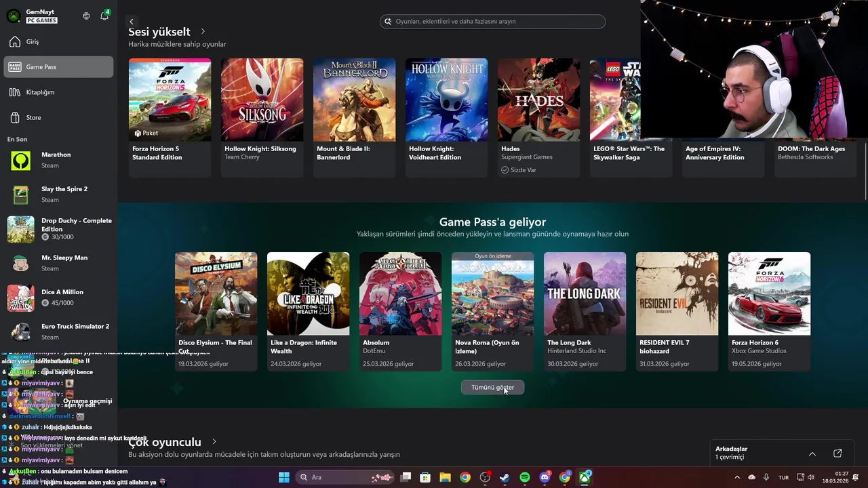Open Euro Truck Simulator 2 from recents
Image resolution: width=868 pixels, height=488 pixels.
(x=58, y=331)
